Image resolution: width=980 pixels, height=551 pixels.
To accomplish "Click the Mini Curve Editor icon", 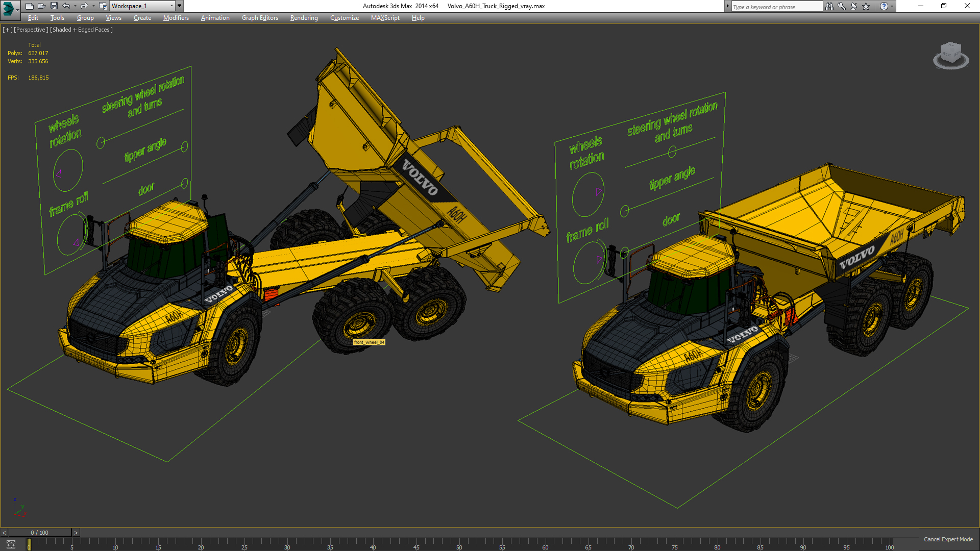I will click(x=11, y=544).
